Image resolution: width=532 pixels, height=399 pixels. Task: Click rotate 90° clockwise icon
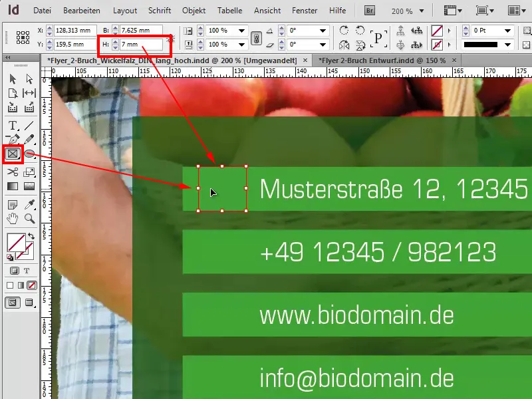(344, 30)
